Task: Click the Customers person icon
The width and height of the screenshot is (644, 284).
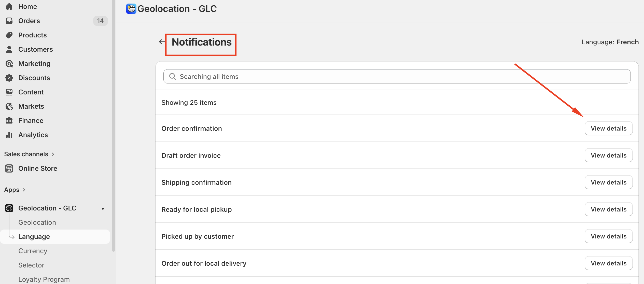Action: click(9, 49)
